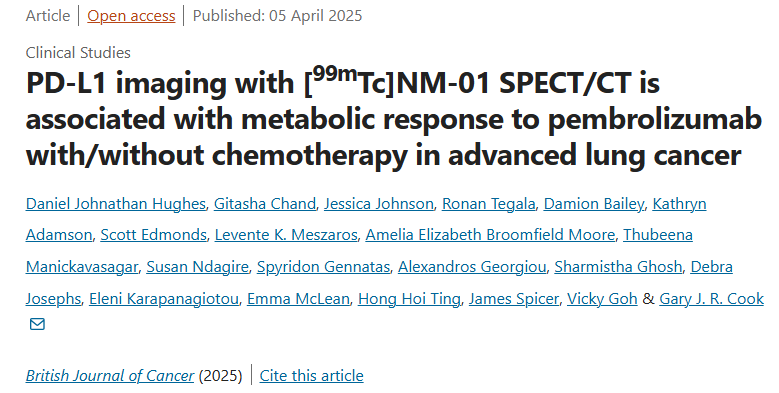Select author Gitasha Chand
This screenshot has height=393, width=779.
(265, 204)
